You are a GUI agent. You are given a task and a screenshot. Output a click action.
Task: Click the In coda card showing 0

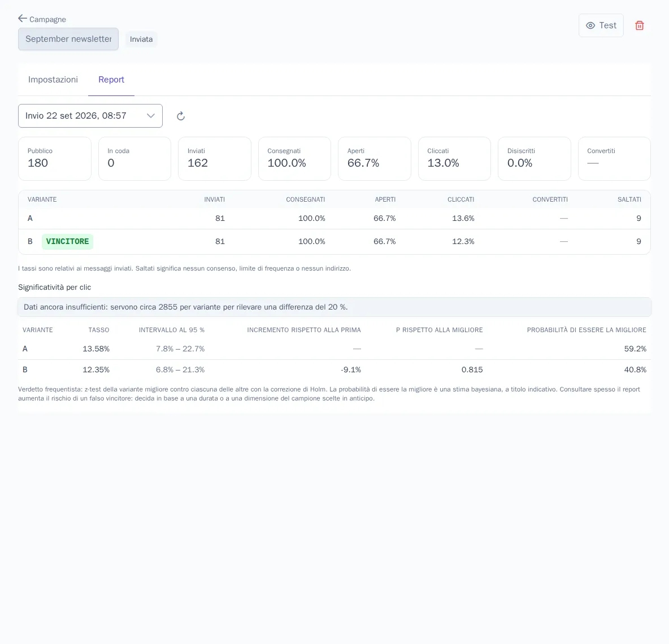135,159
